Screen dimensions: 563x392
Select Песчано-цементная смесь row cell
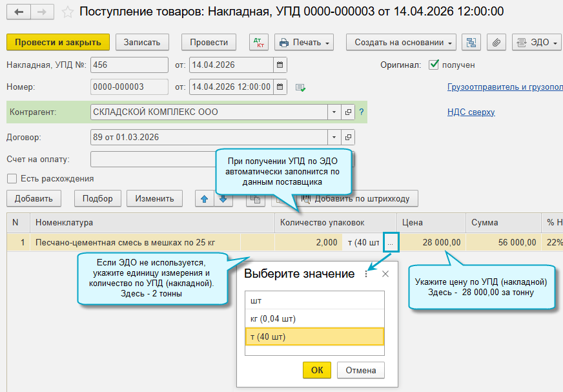click(136, 243)
